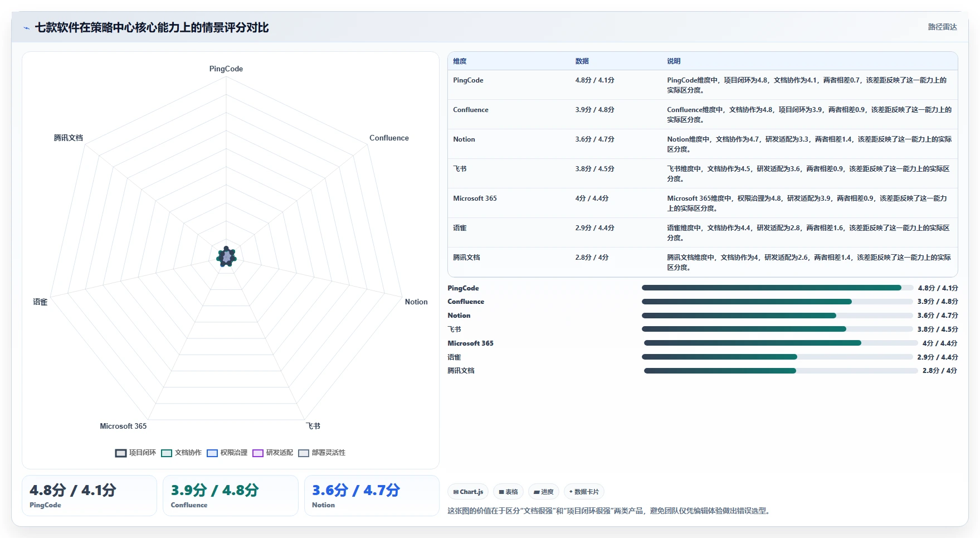980x538 pixels.
Task: Click the 数据 column header
Action: click(x=582, y=61)
